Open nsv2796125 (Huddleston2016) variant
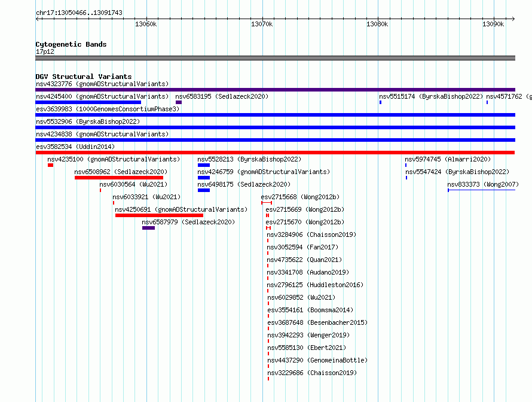The image size is (532, 402). [x=315, y=285]
